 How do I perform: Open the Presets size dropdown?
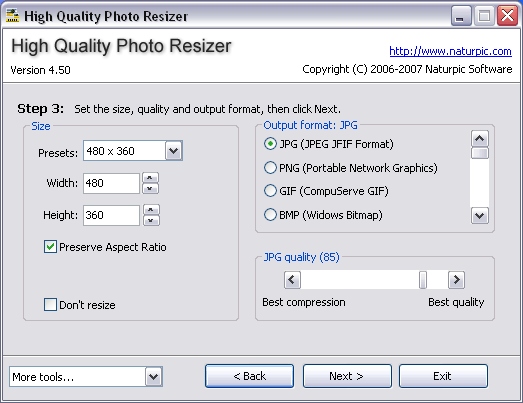pos(173,151)
